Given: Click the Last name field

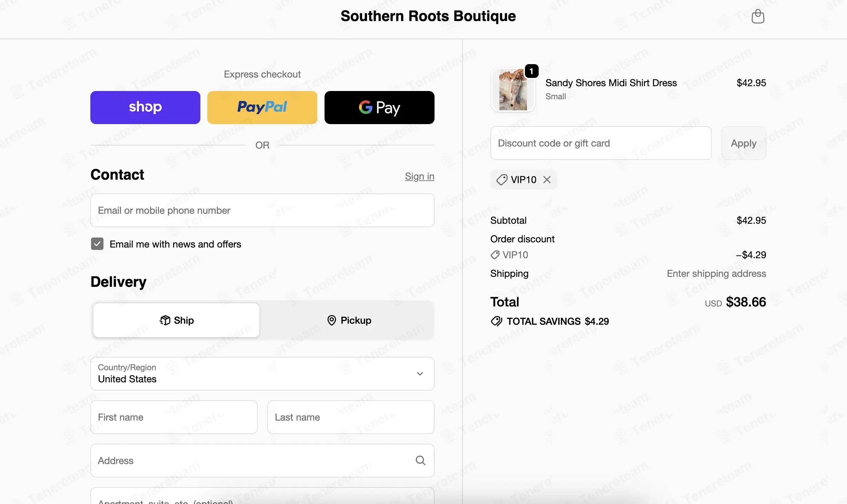Looking at the screenshot, I should pos(351,417).
